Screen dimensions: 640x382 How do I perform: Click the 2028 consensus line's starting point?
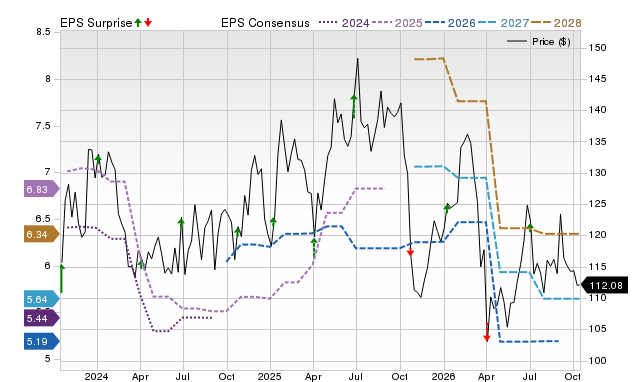415,59
